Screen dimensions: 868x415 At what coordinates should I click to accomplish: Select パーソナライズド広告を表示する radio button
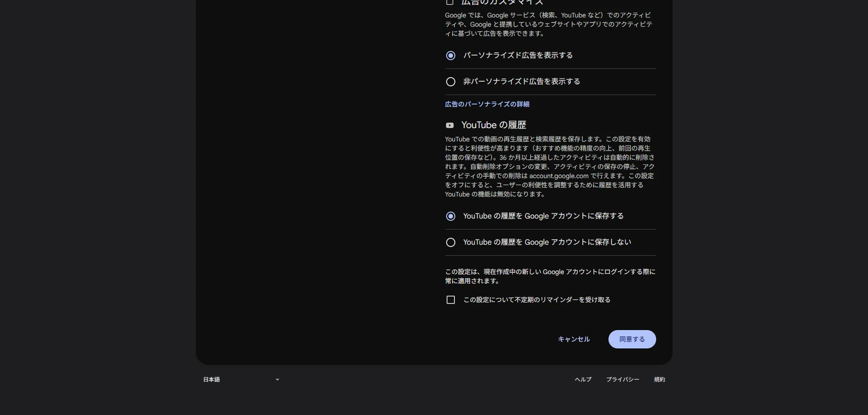tap(451, 56)
